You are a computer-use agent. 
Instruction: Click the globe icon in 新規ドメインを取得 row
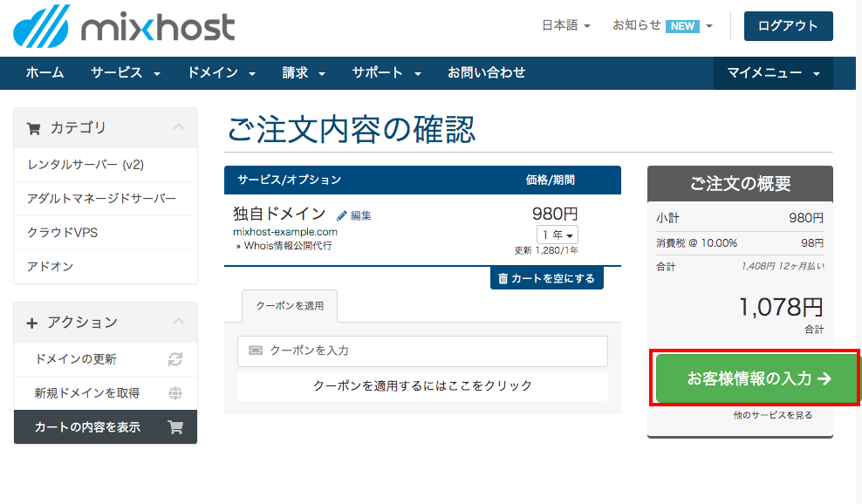174,393
